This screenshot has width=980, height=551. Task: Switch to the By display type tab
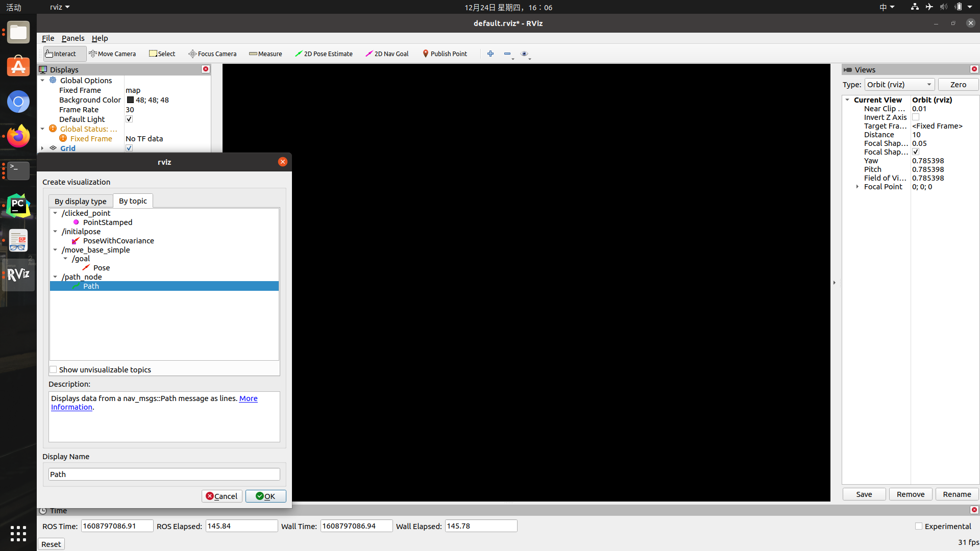click(x=81, y=201)
